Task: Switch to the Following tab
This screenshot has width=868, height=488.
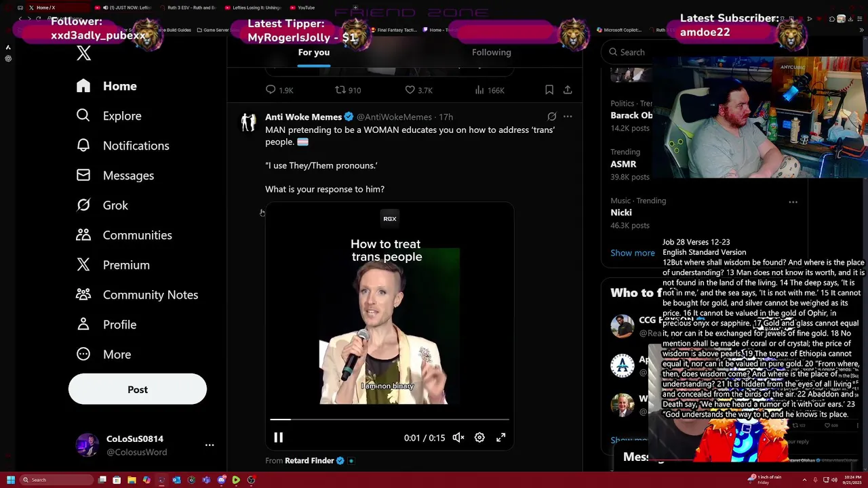Action: click(x=492, y=52)
